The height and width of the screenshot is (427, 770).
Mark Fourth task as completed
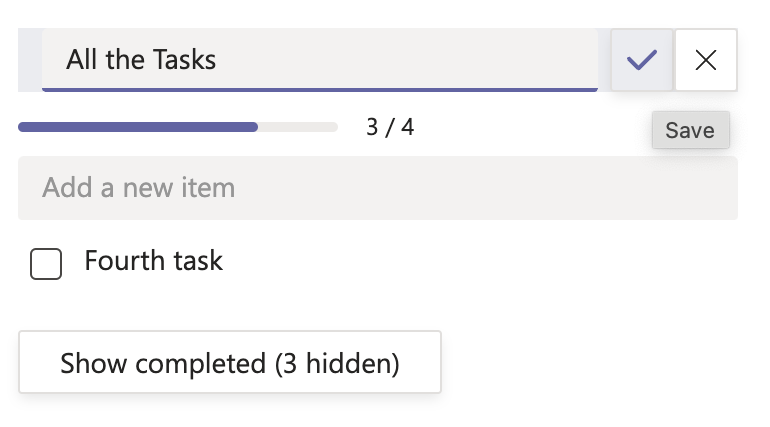point(46,264)
